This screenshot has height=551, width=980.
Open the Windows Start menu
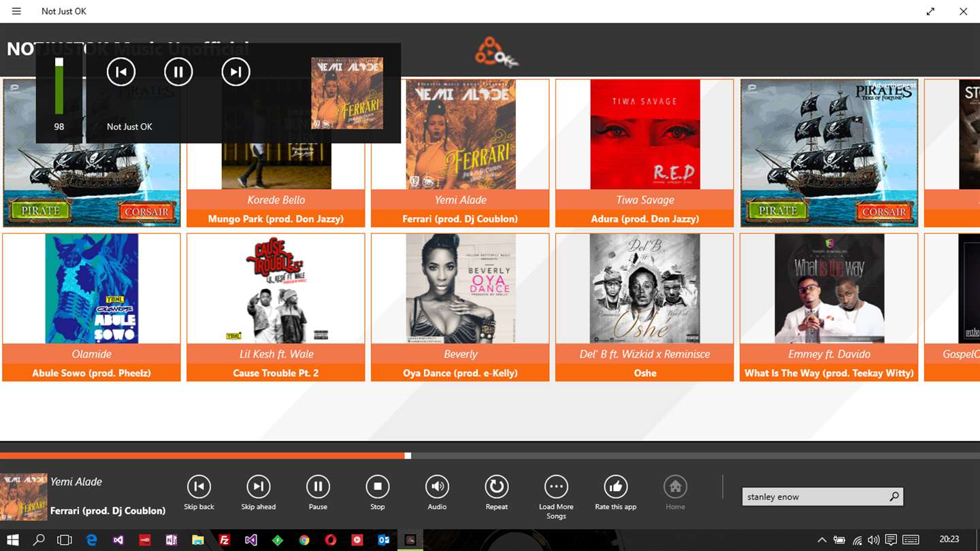pyautogui.click(x=13, y=540)
